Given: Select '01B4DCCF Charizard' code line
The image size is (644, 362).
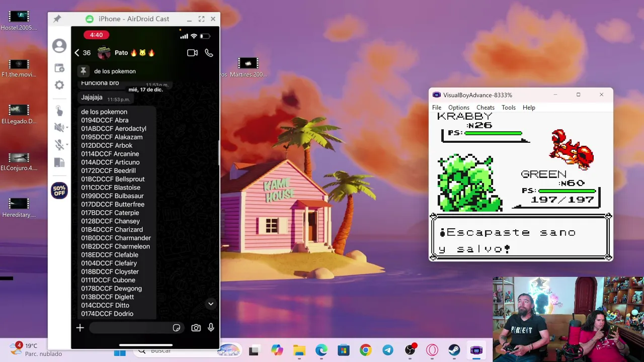Looking at the screenshot, I should tap(112, 230).
